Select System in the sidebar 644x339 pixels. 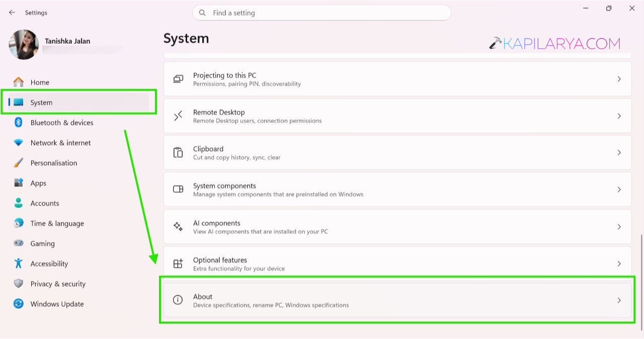click(x=78, y=102)
